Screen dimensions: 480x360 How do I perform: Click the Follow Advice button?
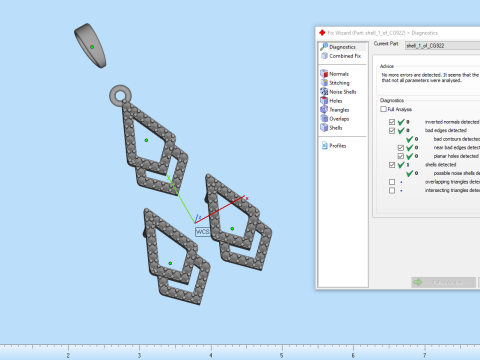coord(443,282)
